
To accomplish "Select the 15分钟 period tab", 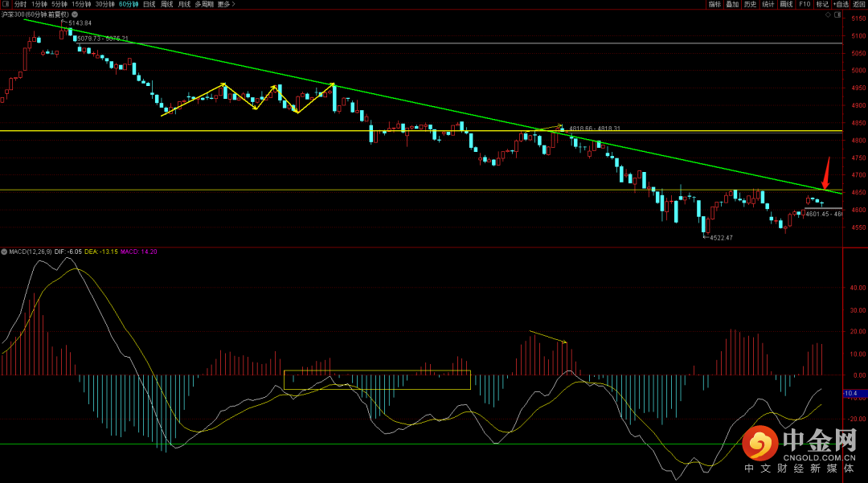I will (82, 4).
